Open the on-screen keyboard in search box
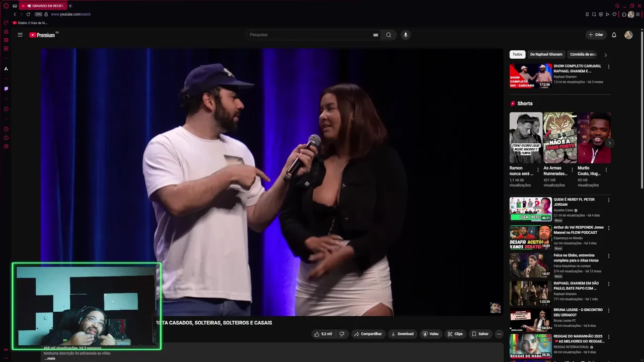Screen dimensions: 644x362 [375, 35]
